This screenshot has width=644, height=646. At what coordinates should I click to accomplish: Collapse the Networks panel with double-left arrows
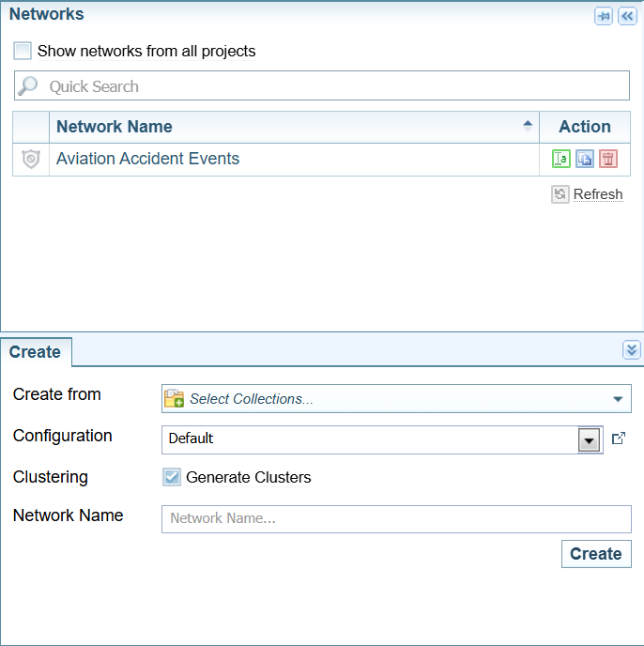click(x=627, y=16)
